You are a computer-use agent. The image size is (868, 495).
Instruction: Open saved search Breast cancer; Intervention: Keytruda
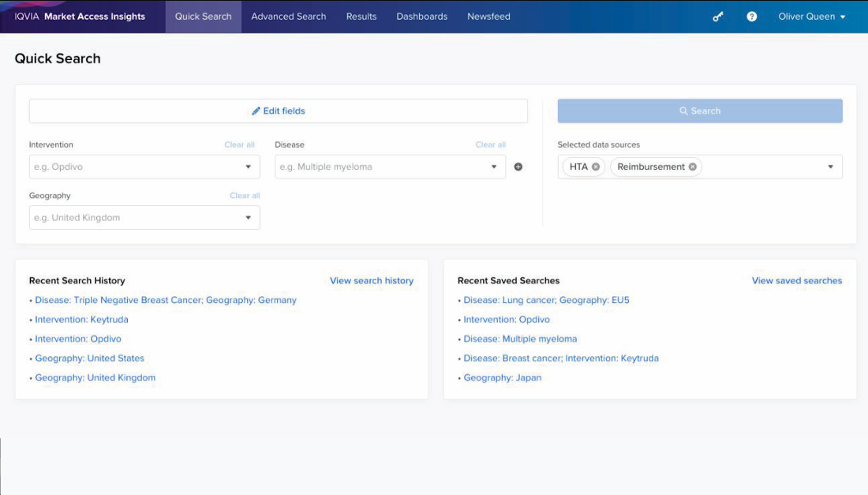[x=561, y=358]
